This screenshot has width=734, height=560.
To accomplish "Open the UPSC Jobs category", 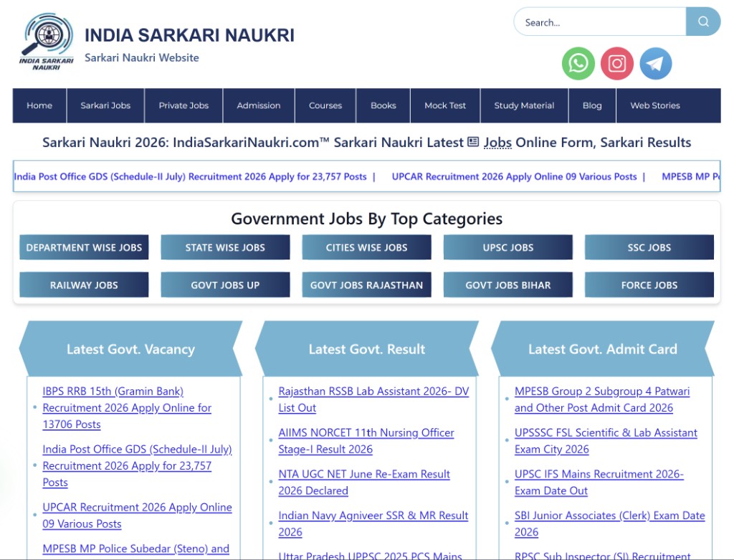I will (x=508, y=247).
